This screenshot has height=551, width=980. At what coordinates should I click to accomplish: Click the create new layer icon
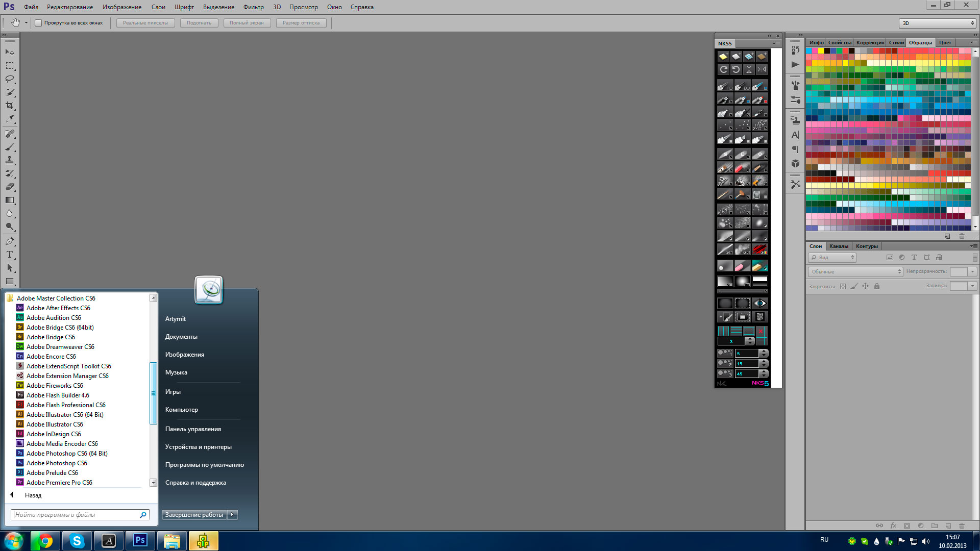(x=948, y=525)
